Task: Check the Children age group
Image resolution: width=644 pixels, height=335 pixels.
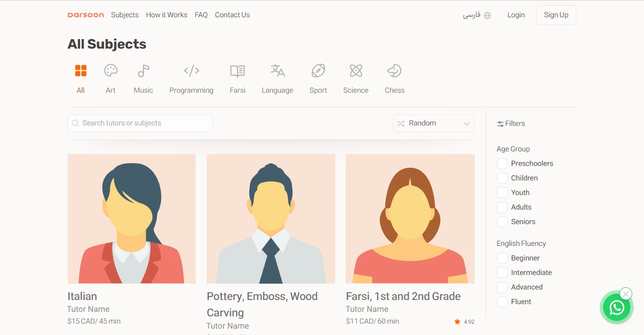Action: coord(502,178)
